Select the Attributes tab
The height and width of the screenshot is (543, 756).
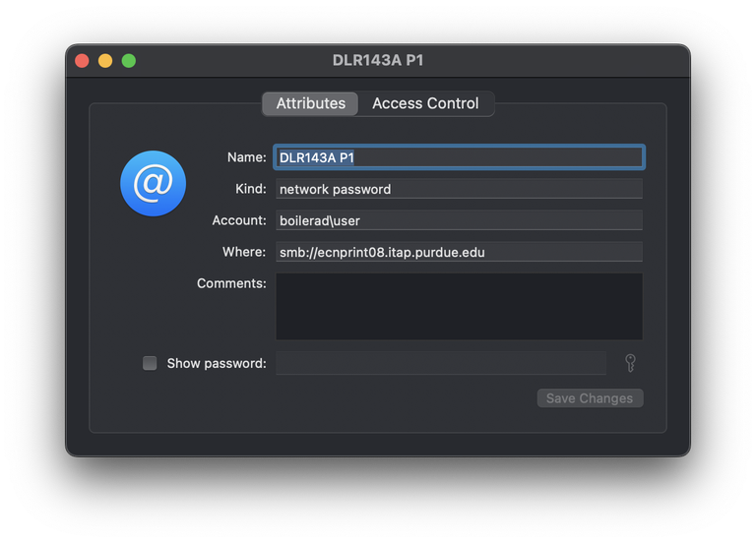click(310, 103)
